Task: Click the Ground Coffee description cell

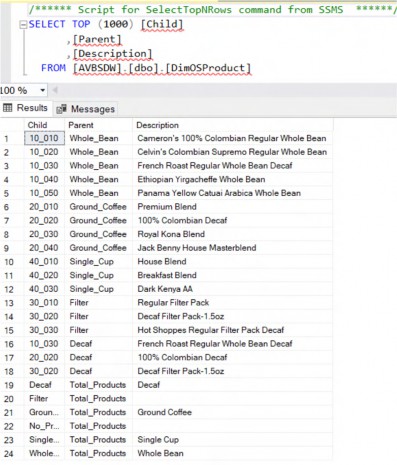Action: tap(233, 412)
